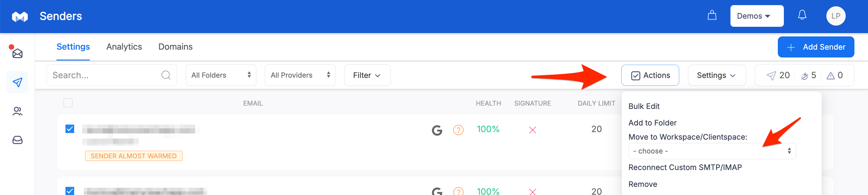The width and height of the screenshot is (868, 195).
Task: Click the LP profile avatar
Action: coord(835,16)
